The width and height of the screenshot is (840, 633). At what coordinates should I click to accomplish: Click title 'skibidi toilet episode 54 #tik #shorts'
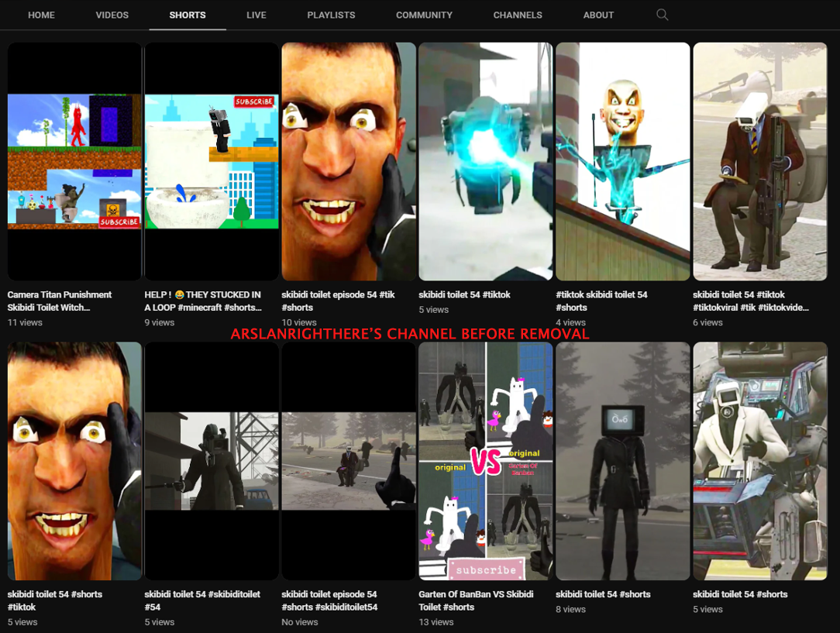(x=338, y=301)
